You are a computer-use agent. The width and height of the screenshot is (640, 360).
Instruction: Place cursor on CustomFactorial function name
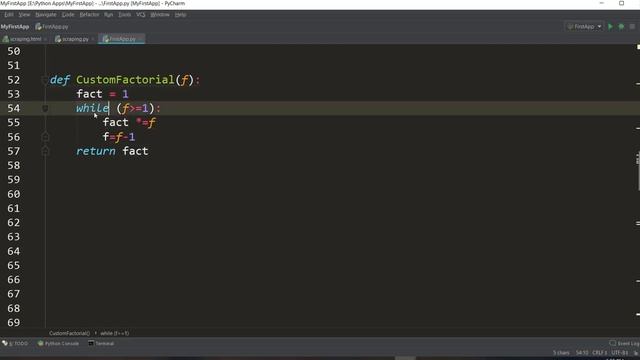[x=125, y=80]
